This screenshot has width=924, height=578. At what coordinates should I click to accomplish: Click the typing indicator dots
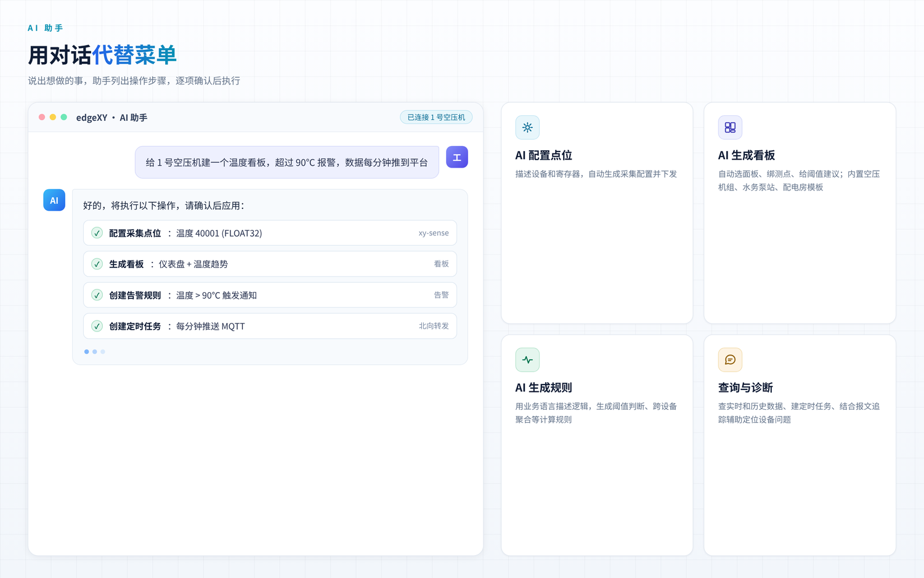click(95, 352)
